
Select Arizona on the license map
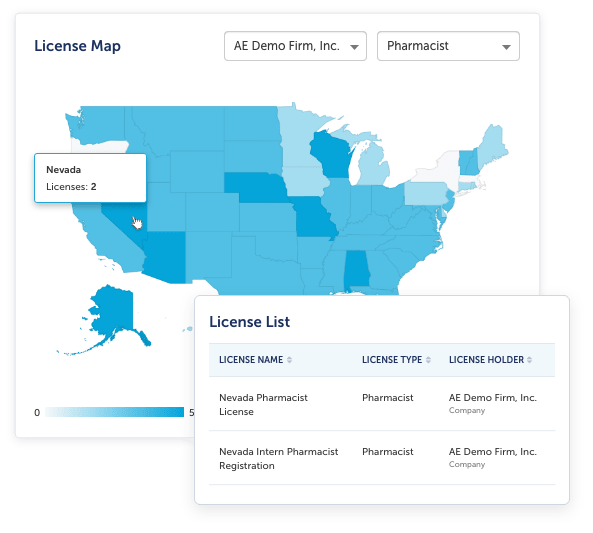[166, 257]
